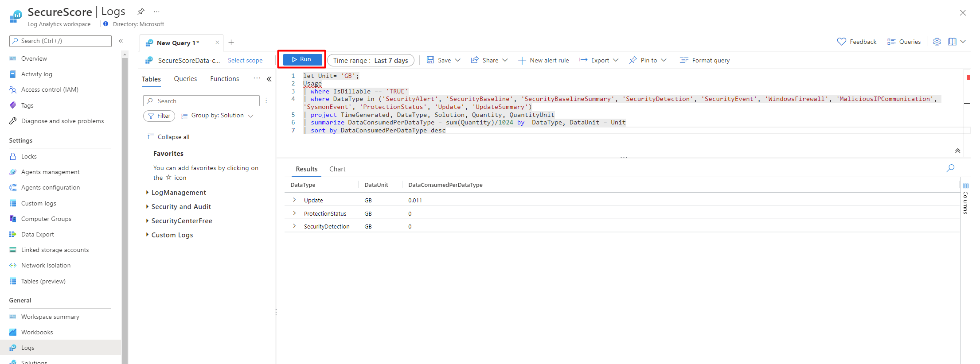Close the New Query 1 tab
The image size is (980, 364).
[217, 43]
